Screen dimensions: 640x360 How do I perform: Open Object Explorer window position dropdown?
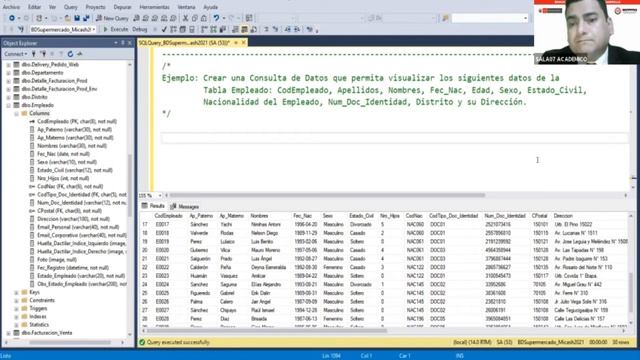(x=116, y=43)
